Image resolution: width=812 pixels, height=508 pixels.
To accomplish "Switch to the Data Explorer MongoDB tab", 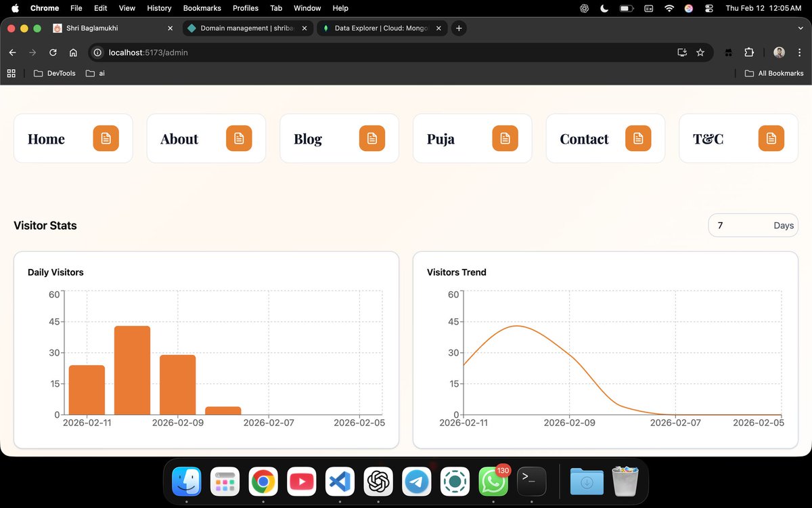I will [382, 28].
